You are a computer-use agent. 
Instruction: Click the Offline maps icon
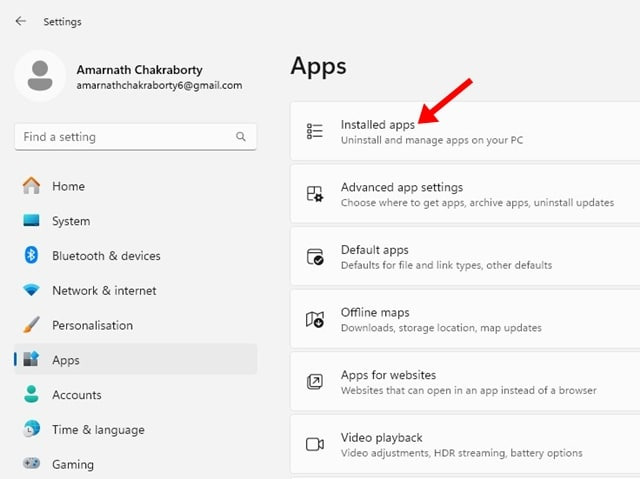click(315, 319)
